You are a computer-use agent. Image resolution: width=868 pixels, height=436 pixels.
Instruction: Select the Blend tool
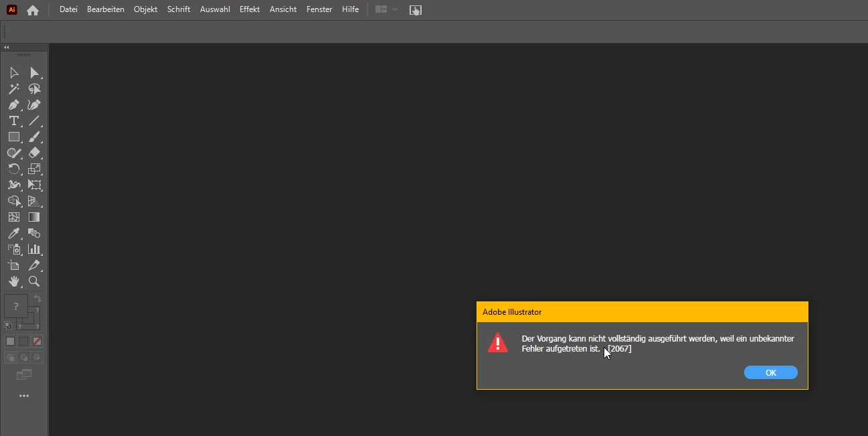[x=34, y=233]
